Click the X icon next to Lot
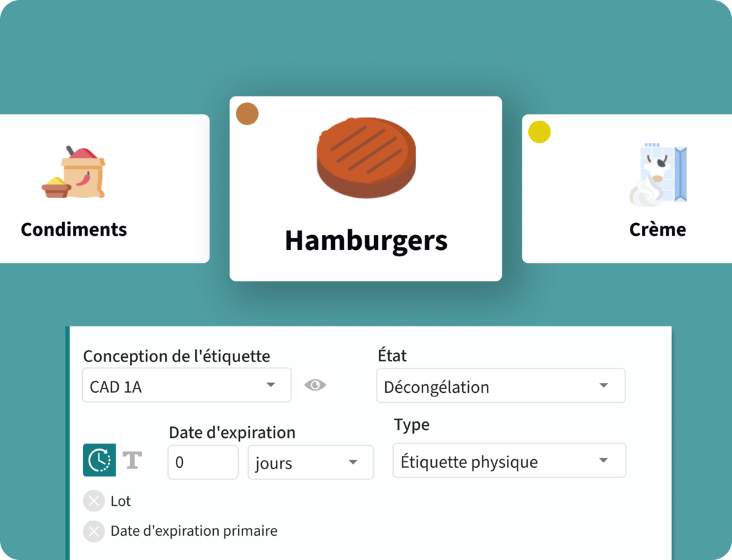Image resolution: width=732 pixels, height=560 pixels. click(93, 501)
